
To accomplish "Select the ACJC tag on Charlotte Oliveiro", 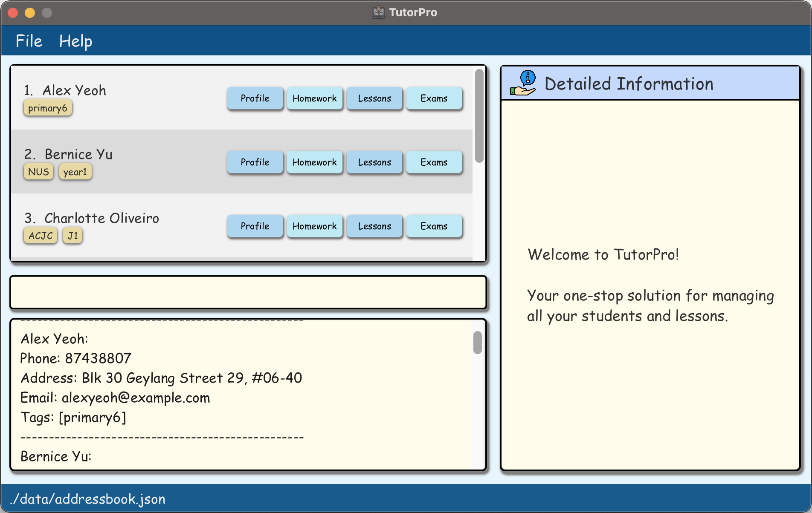I will (x=41, y=236).
